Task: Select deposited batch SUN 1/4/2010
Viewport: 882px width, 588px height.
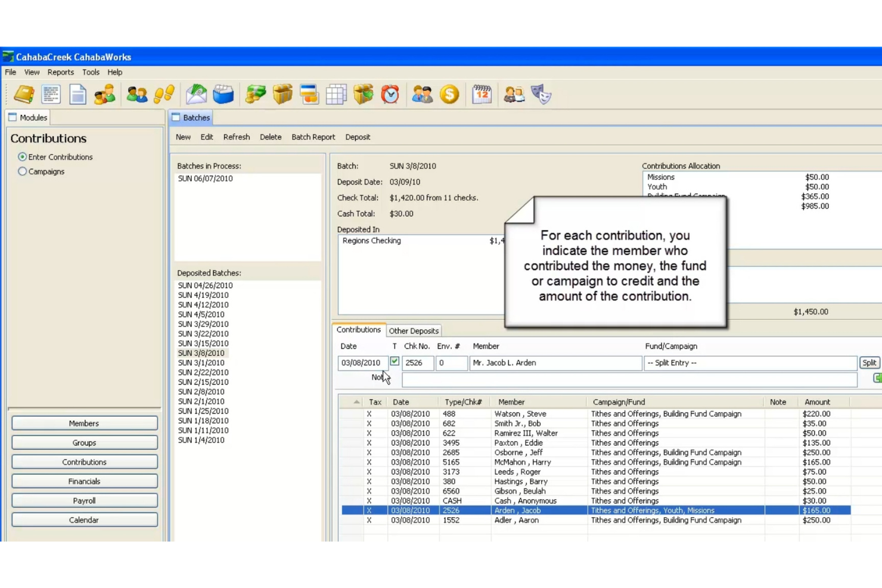Action: pyautogui.click(x=201, y=440)
